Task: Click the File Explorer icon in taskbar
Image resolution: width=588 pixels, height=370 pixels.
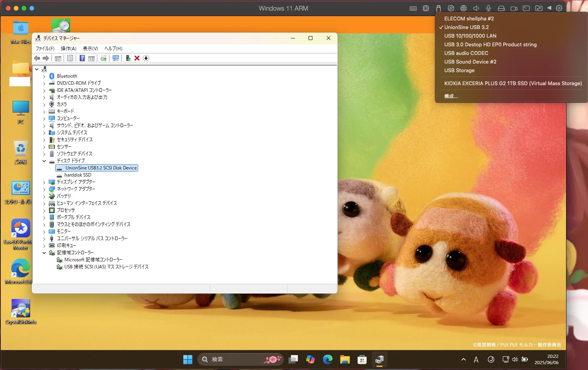Action: tap(345, 359)
